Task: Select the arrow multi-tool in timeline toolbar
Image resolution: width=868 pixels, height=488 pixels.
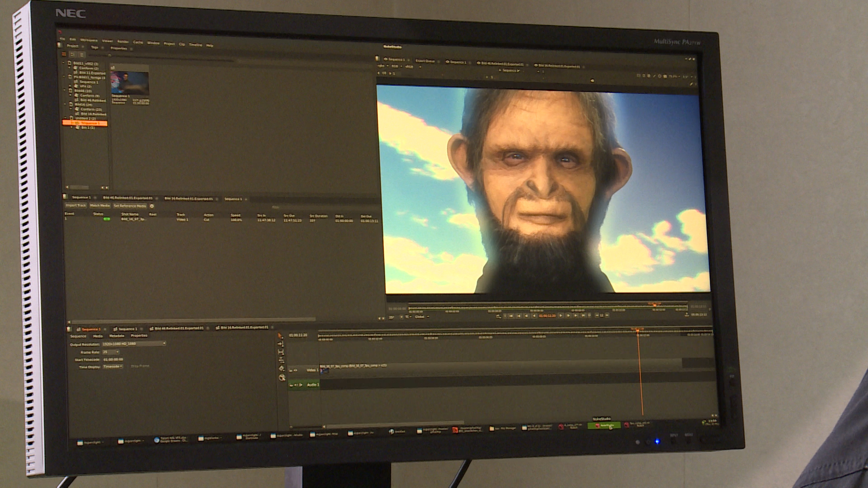Action: [x=280, y=336]
